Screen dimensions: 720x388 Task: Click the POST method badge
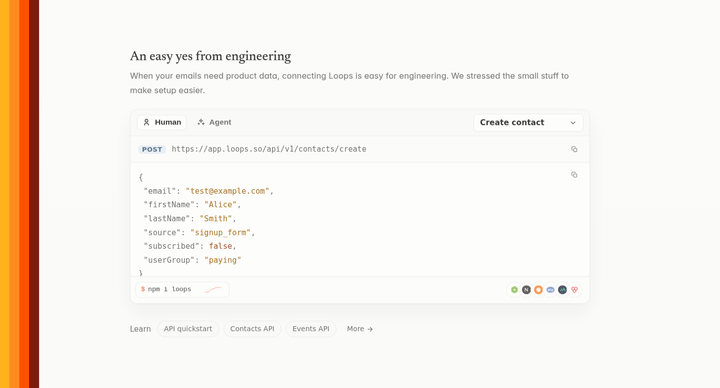click(x=152, y=149)
